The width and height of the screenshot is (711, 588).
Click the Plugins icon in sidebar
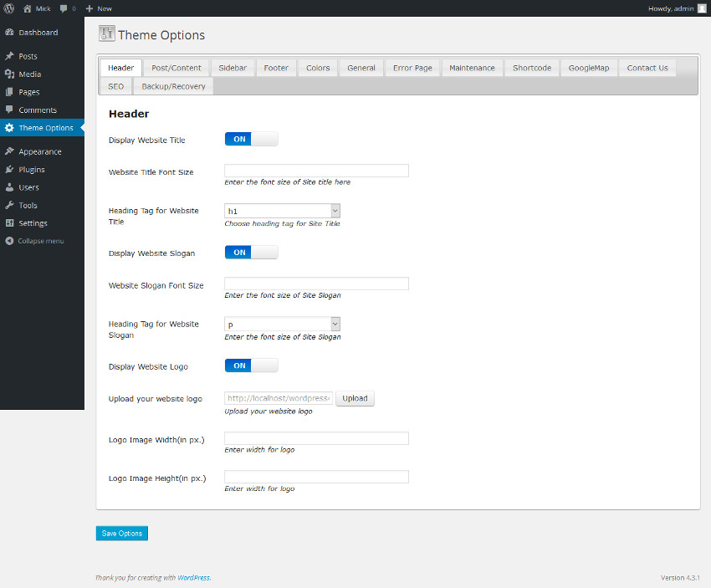(x=9, y=170)
